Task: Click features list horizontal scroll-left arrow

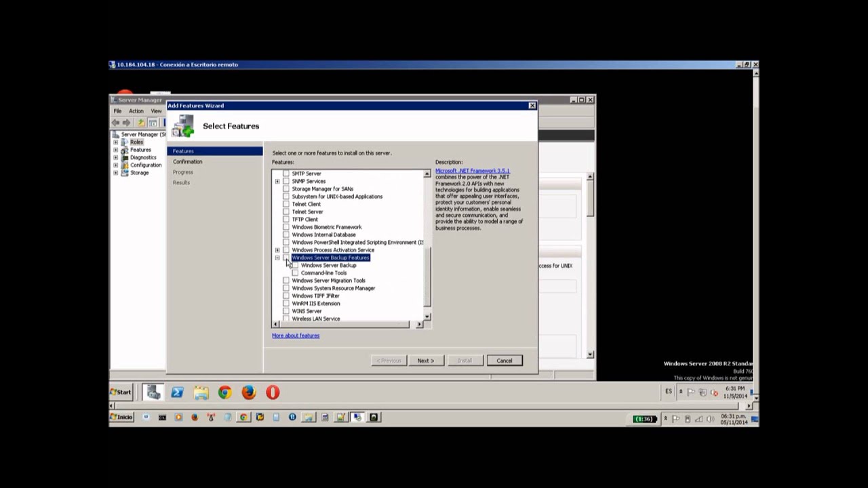Action: pyautogui.click(x=276, y=325)
